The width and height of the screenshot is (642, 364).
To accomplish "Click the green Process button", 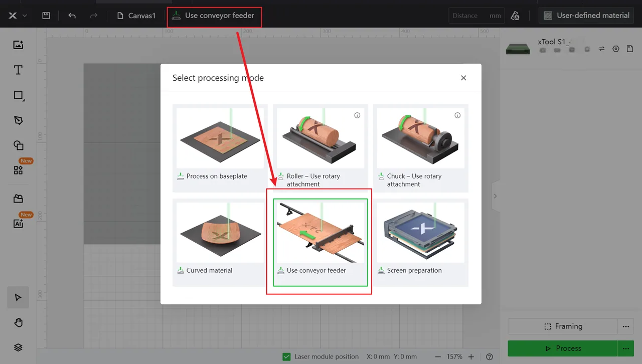I will [x=563, y=348].
